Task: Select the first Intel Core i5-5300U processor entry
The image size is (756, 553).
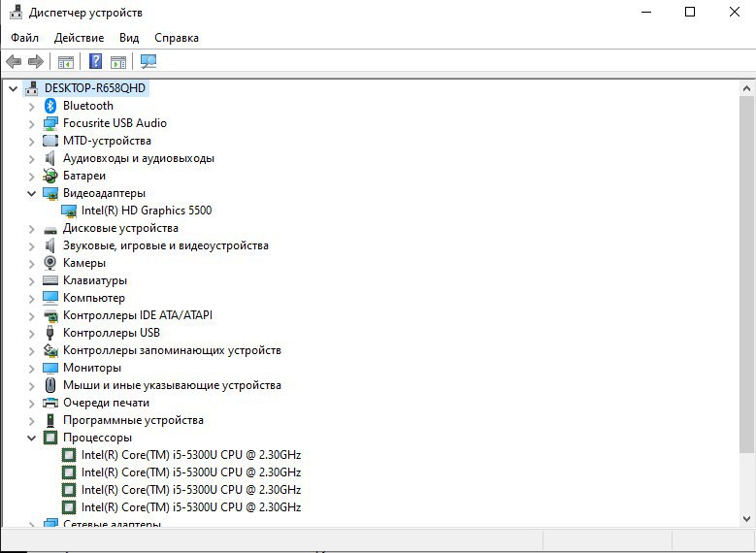Action: [191, 455]
